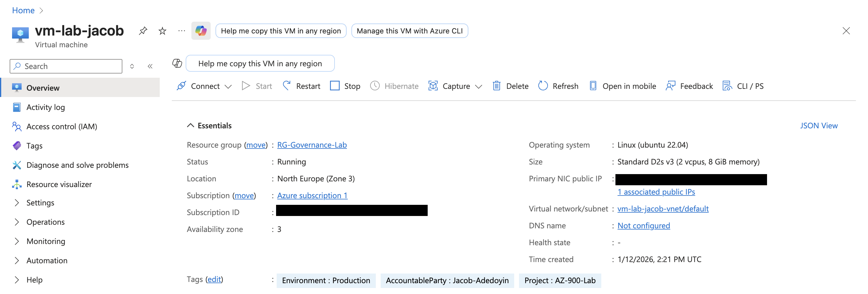
Task: Go to the Home breadcrumb
Action: point(23,11)
